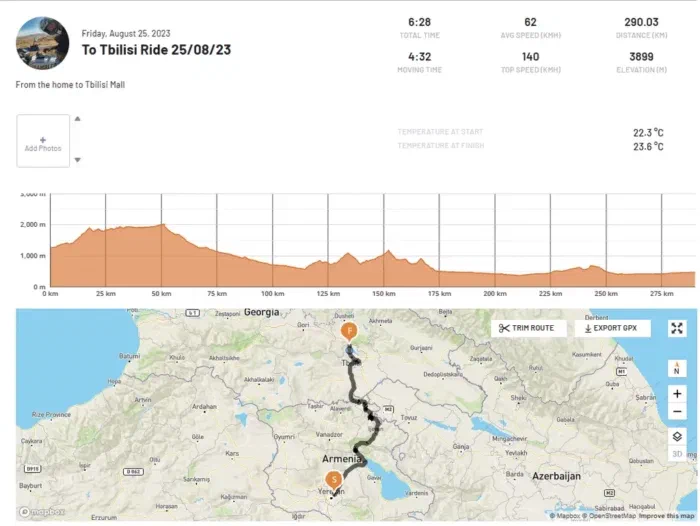Screen dimensions: 700x526
Task: Toggle 3D map view
Action: point(677,454)
